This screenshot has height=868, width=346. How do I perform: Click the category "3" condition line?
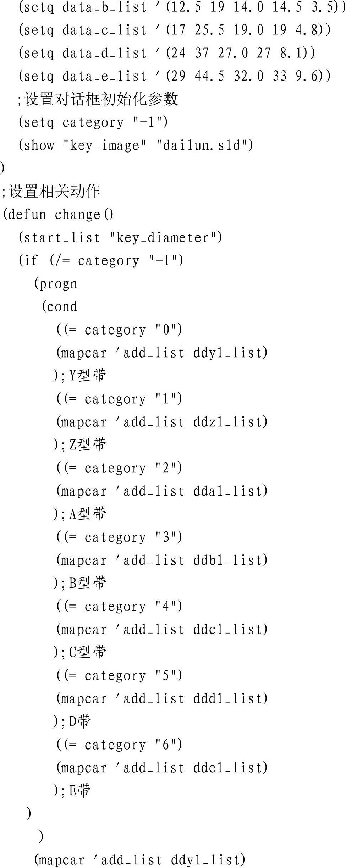tap(119, 538)
